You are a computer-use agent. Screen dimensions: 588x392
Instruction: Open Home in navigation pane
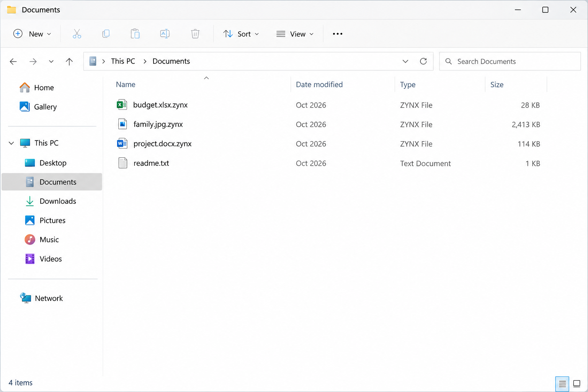tap(44, 88)
